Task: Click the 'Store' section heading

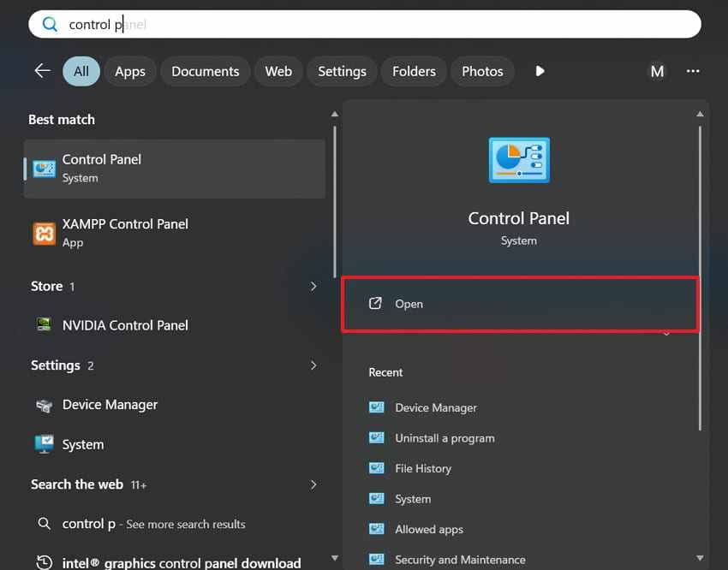Action: pos(46,286)
